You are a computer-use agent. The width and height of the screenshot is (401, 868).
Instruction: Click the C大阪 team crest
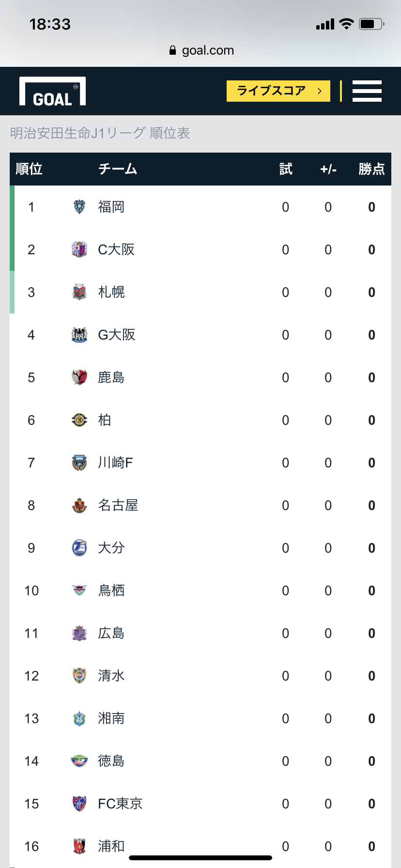[x=79, y=250]
